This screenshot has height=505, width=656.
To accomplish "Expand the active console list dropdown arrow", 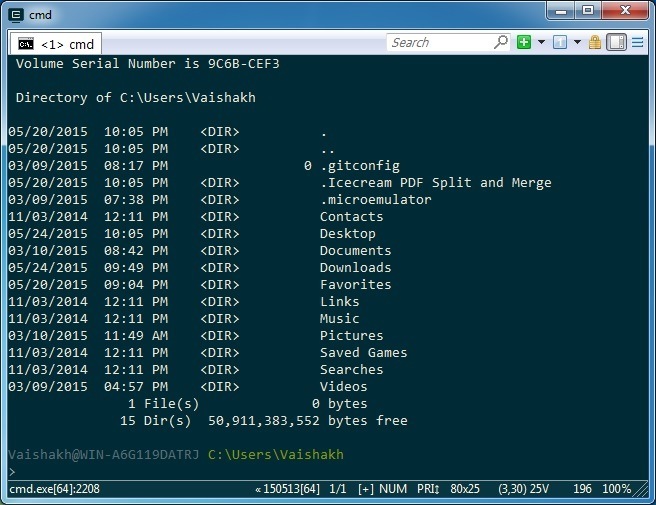I will pyautogui.click(x=577, y=42).
